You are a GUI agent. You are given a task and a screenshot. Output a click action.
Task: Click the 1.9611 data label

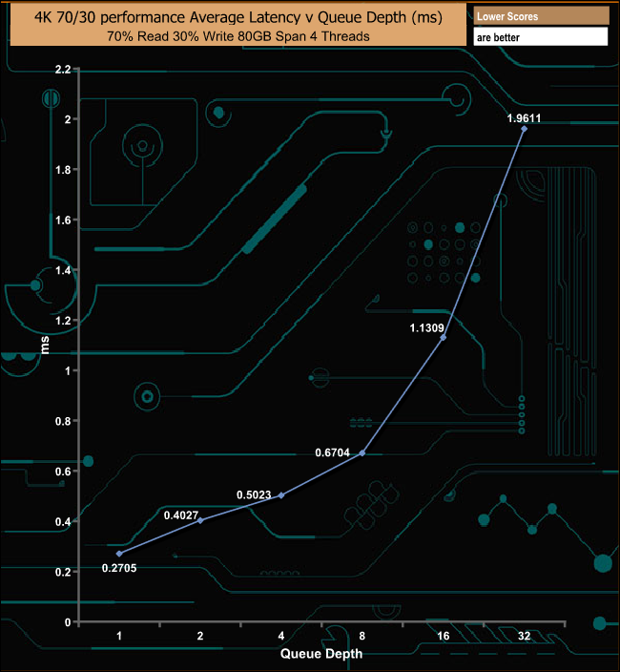[x=524, y=118]
